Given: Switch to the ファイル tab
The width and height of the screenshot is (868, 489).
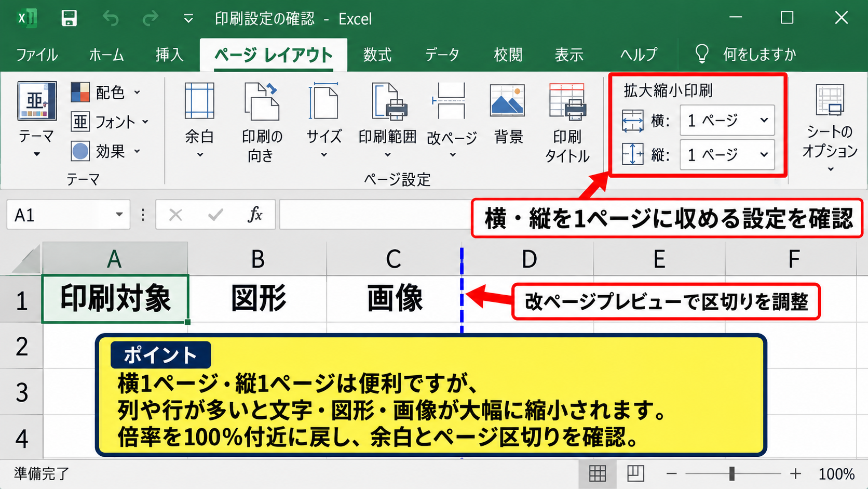Looking at the screenshot, I should (x=37, y=55).
